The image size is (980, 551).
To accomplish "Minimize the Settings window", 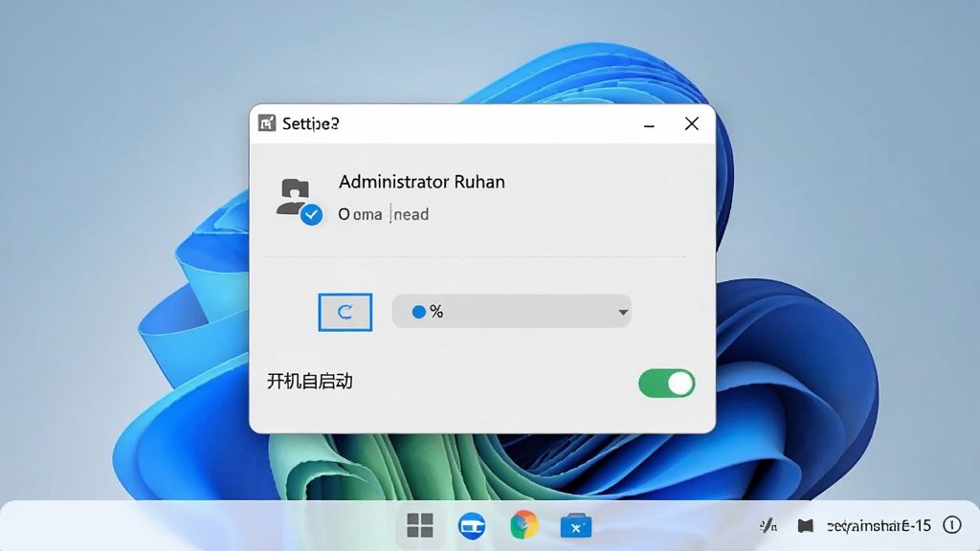I will pyautogui.click(x=650, y=124).
